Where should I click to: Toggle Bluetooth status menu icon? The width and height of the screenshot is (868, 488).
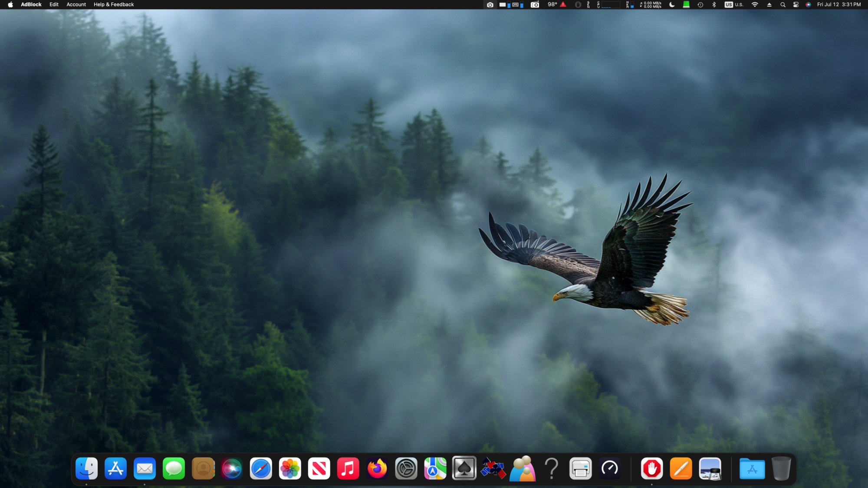tap(714, 4)
